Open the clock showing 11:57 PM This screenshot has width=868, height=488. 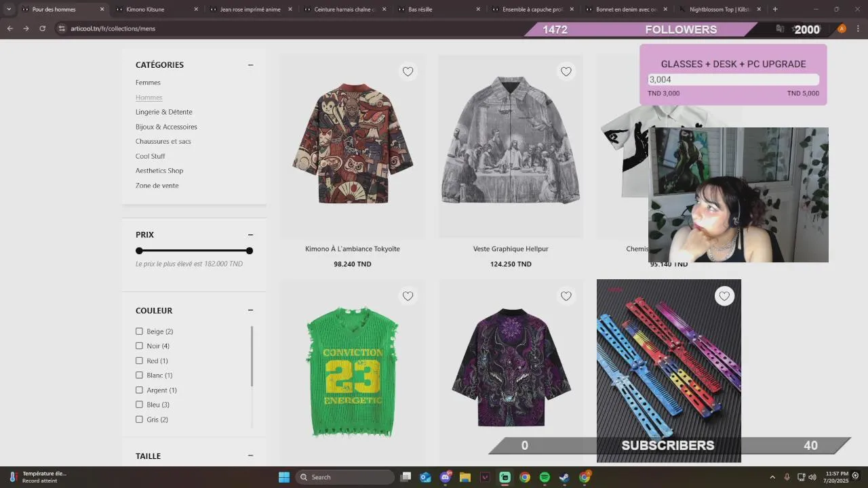pyautogui.click(x=837, y=477)
